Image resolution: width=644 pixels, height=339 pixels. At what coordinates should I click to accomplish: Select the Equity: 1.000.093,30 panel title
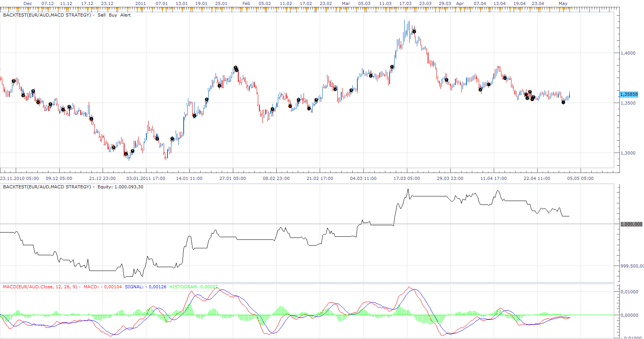[120, 187]
